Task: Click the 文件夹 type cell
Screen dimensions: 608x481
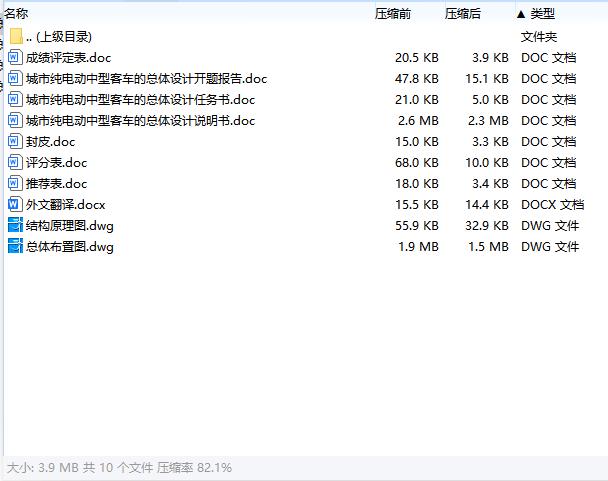Action: tap(539, 37)
